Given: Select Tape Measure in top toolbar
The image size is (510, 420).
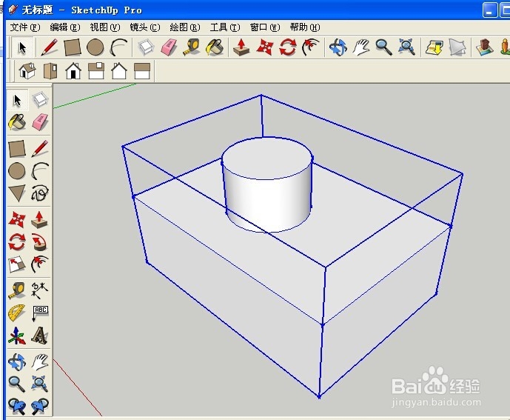Looking at the screenshot, I should [x=192, y=47].
